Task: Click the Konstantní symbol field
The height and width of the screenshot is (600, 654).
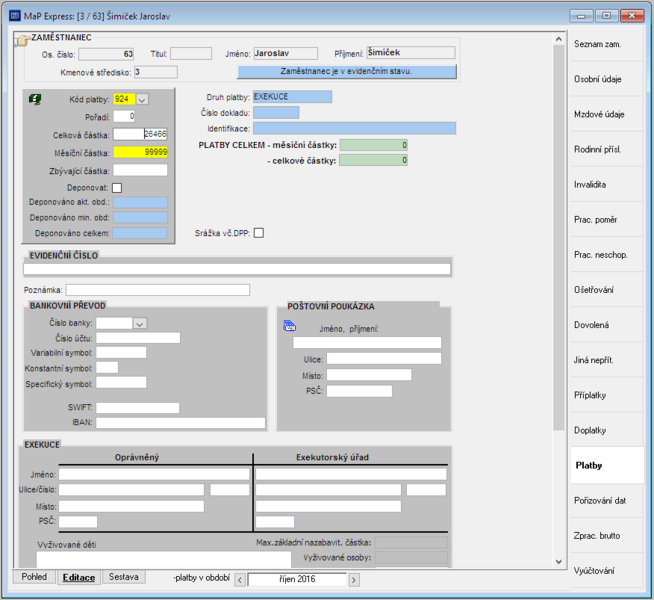Action: tap(107, 368)
